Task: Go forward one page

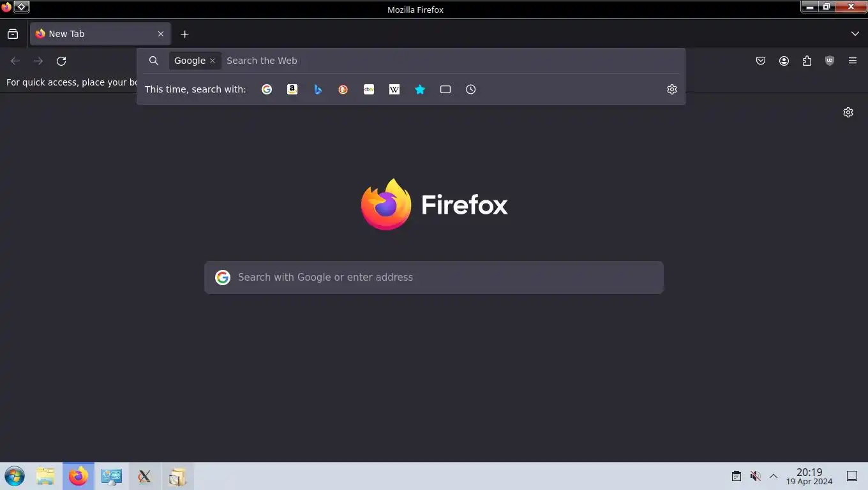Action: 38,61
